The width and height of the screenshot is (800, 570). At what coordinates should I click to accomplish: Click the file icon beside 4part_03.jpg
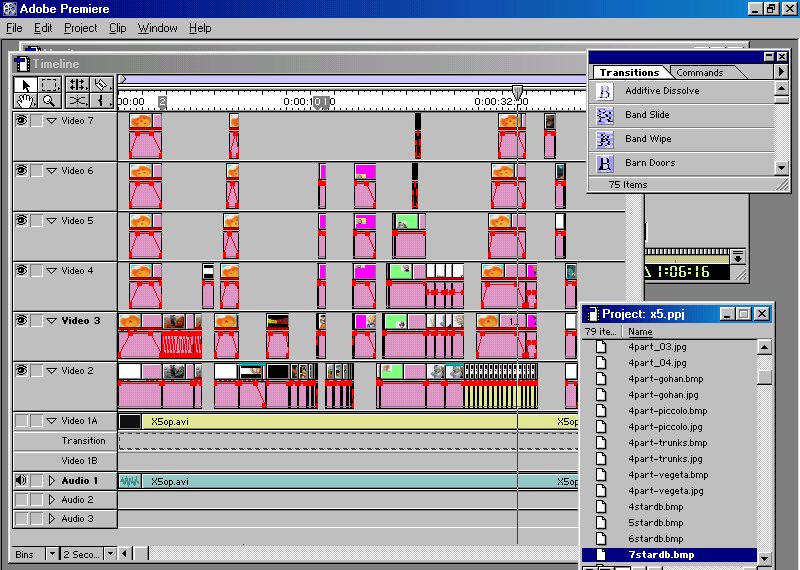602,347
